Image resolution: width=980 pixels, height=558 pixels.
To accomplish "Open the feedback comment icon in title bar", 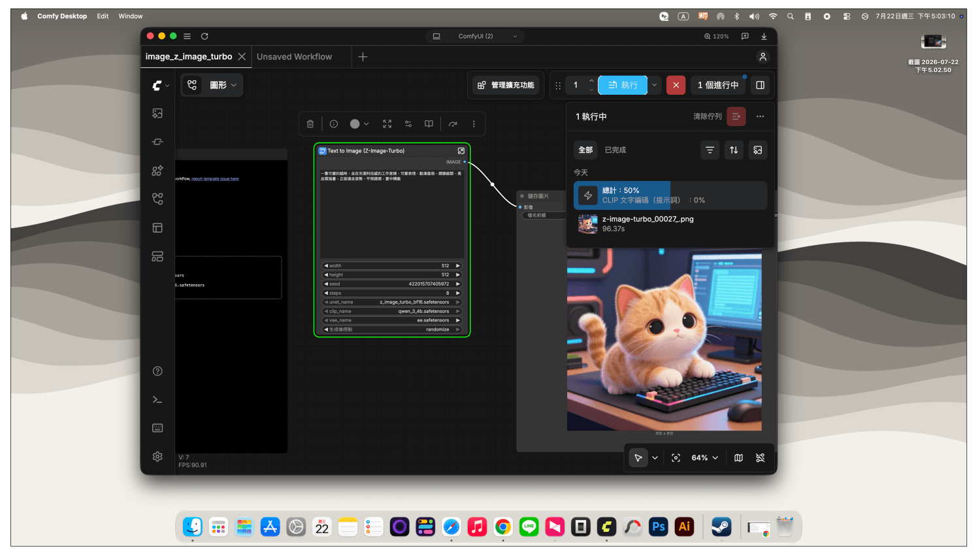I will tap(745, 36).
